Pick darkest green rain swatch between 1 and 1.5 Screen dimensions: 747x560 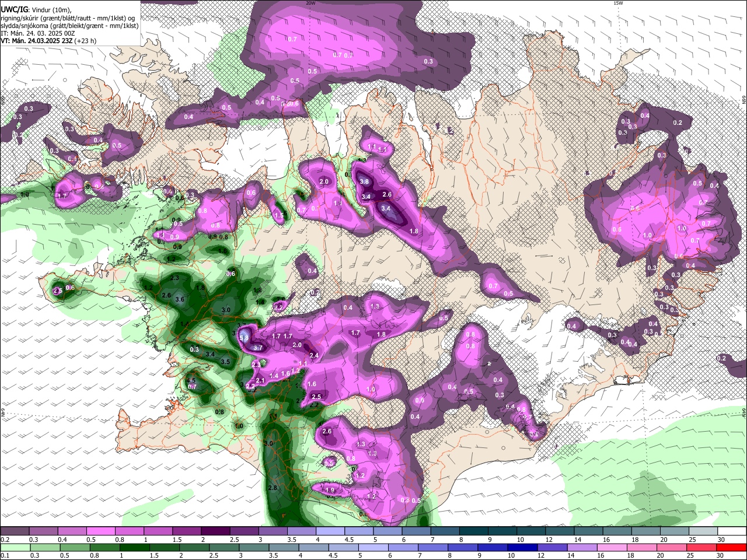pyautogui.click(x=134, y=547)
